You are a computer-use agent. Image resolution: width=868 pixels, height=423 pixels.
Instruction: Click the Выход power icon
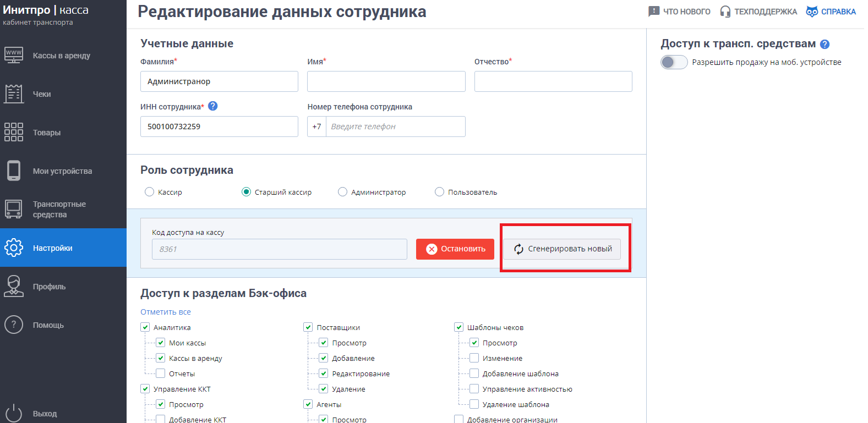(14, 413)
